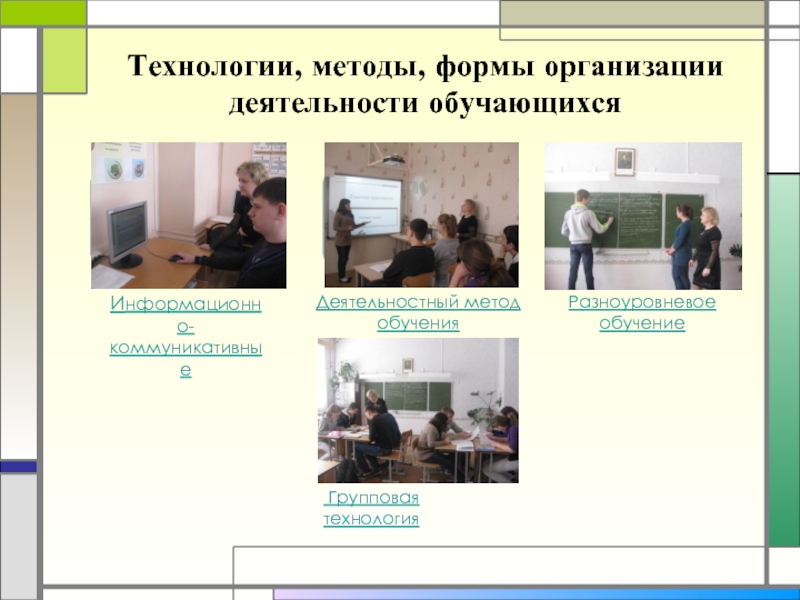Click the slide title starting 'Технологии, методы'
The height and width of the screenshot is (600, 800).
coord(425,85)
